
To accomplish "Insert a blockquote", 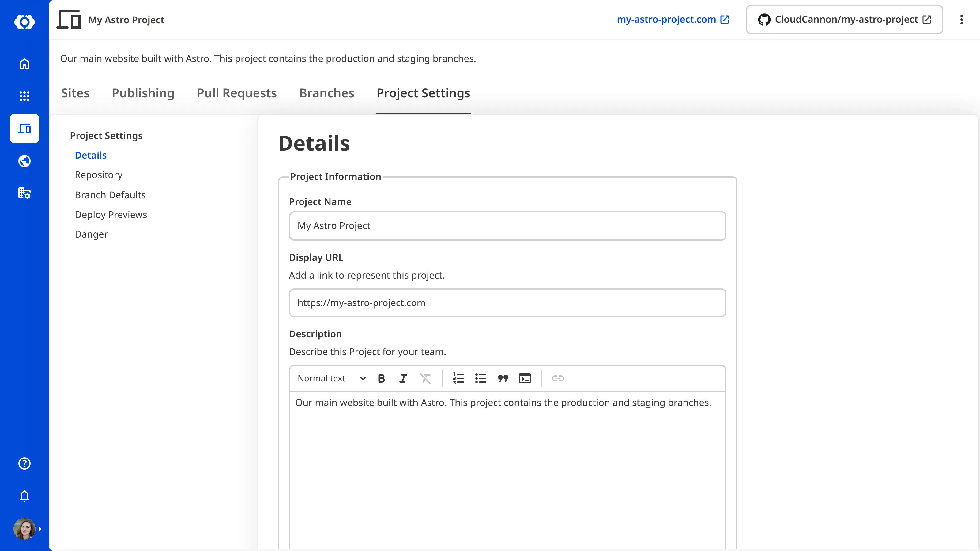I will 503,378.
